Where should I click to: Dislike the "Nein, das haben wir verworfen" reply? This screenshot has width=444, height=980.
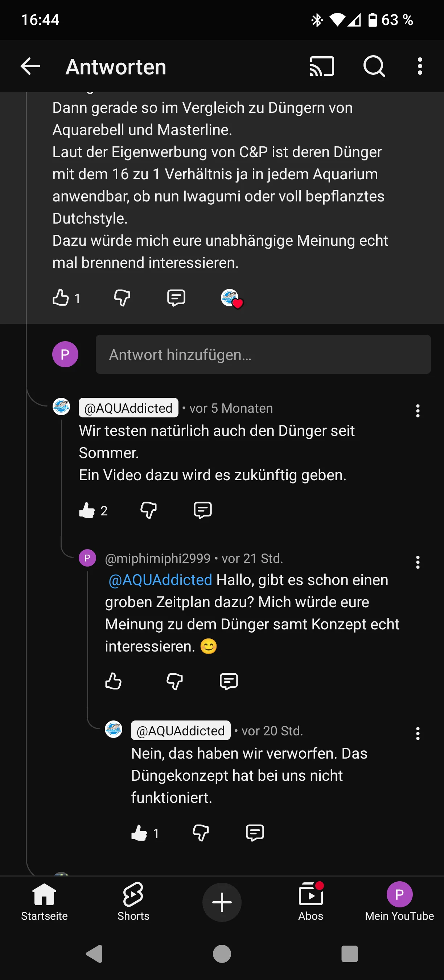201,833
